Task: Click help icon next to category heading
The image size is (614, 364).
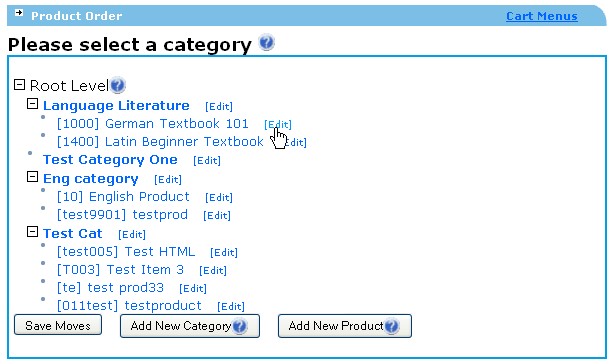Action: [267, 42]
